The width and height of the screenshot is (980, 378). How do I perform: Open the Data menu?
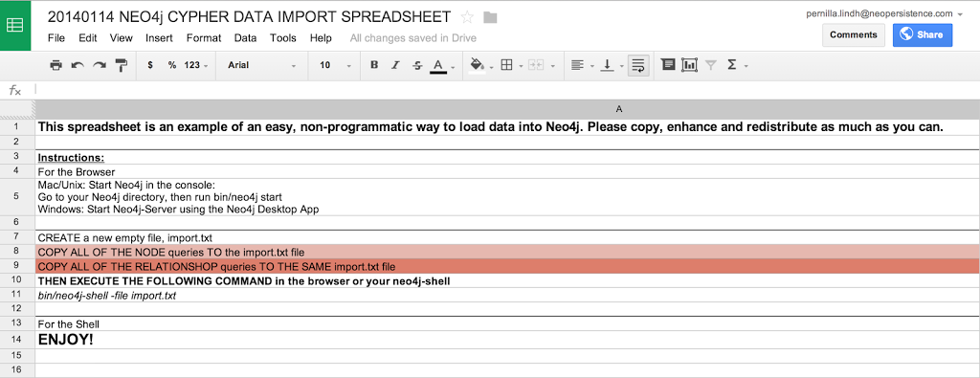pyautogui.click(x=246, y=38)
